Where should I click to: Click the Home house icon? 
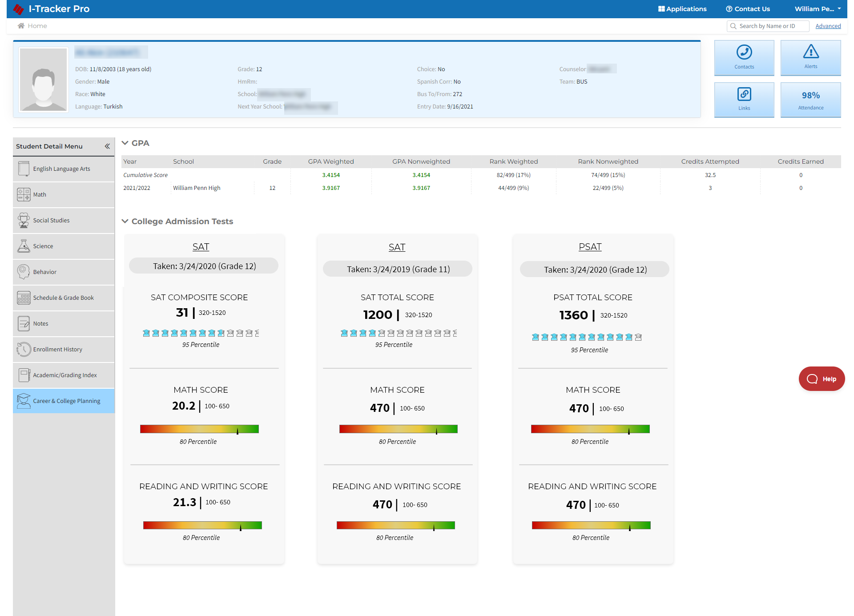(21, 26)
